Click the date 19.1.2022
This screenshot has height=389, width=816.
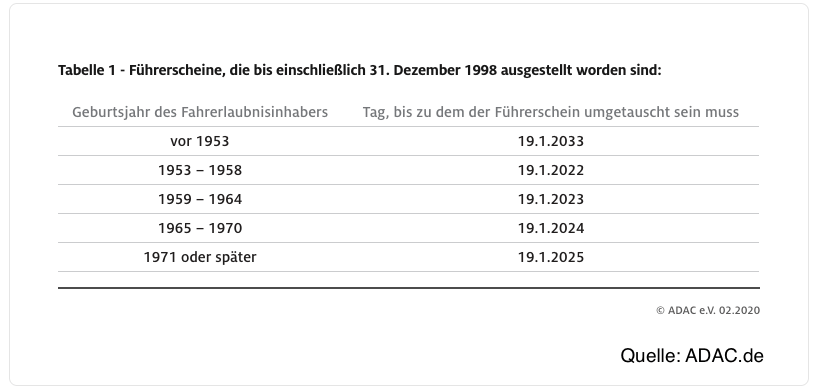(551, 170)
